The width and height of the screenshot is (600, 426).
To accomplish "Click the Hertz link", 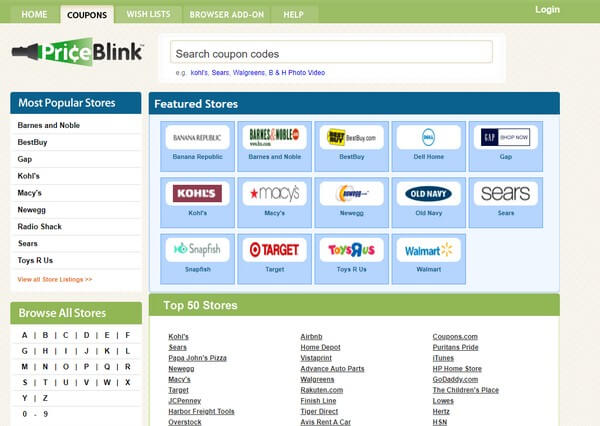I will (441, 411).
